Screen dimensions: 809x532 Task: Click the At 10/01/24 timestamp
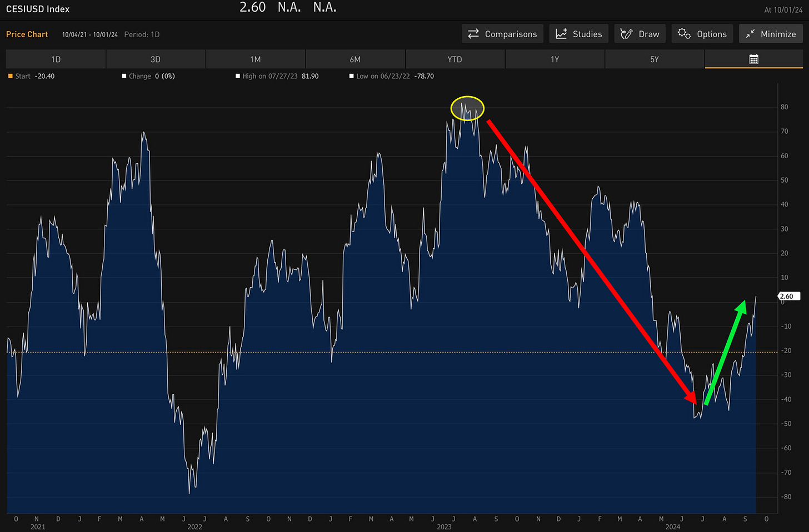click(x=783, y=10)
